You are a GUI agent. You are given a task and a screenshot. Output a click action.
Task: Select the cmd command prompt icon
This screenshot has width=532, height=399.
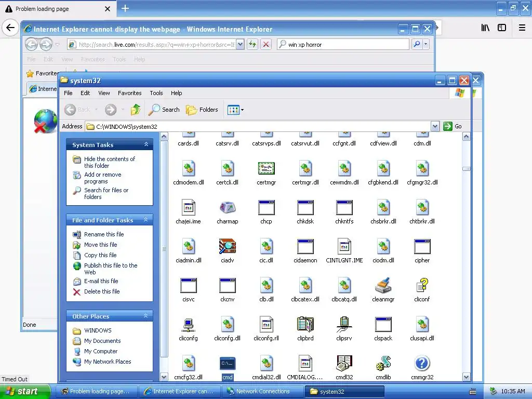[x=228, y=363]
